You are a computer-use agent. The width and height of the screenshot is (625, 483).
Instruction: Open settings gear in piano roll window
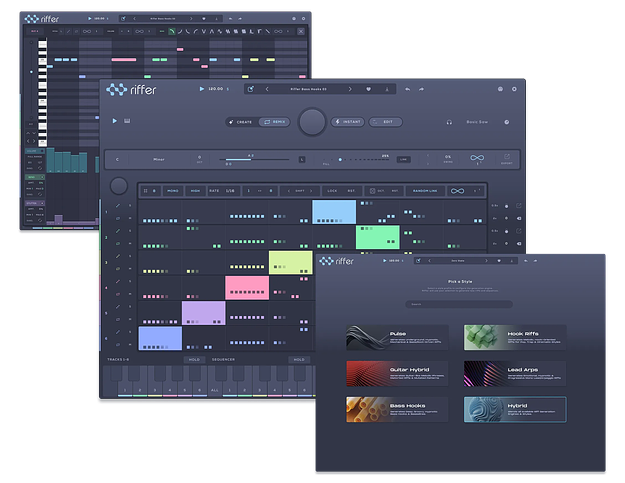pyautogui.click(x=303, y=18)
